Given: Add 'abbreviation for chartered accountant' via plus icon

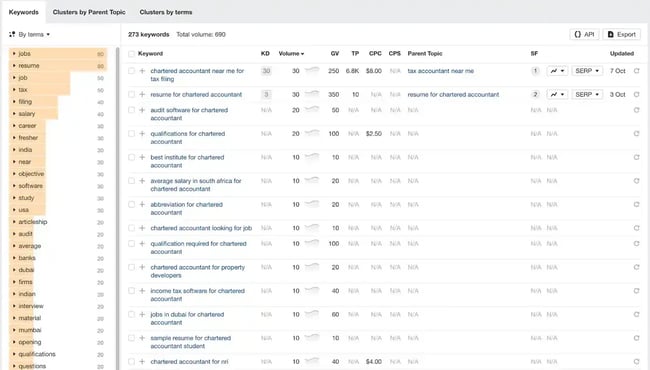Looking at the screenshot, I should click(142, 205).
